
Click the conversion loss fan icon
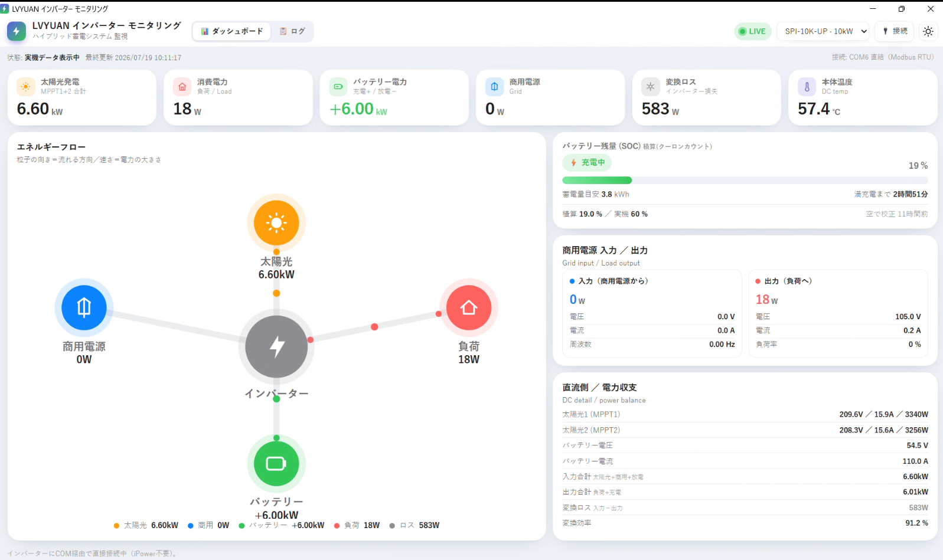650,87
